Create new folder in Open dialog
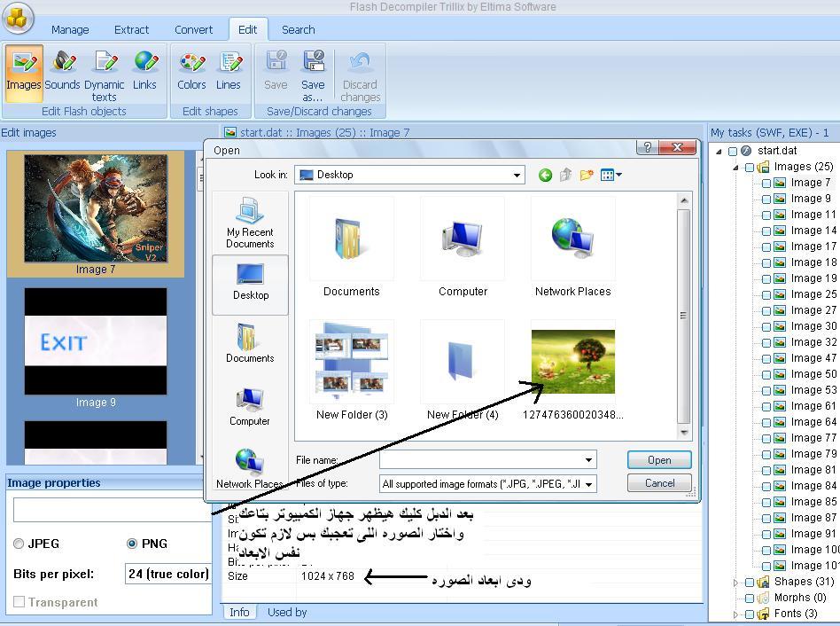 point(587,175)
